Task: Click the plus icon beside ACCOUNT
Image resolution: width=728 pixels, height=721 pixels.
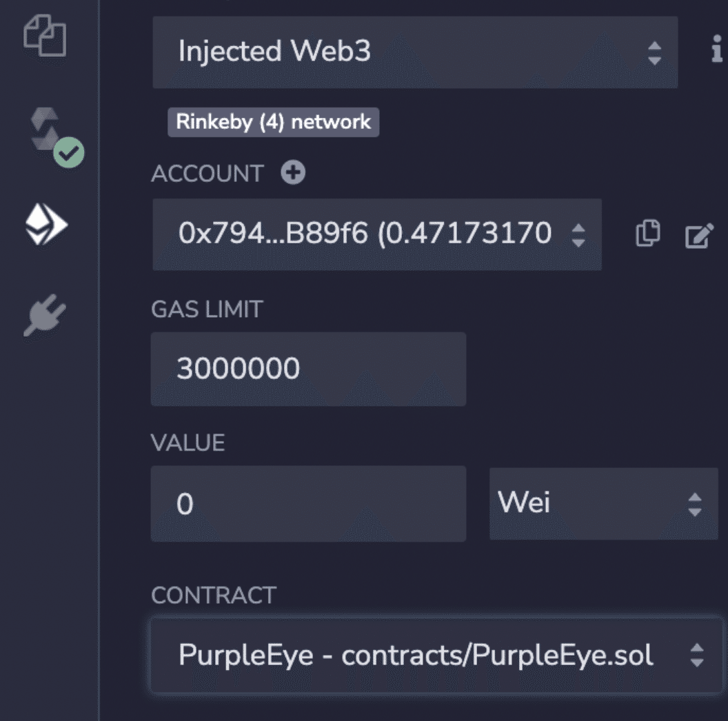Action: tap(293, 173)
